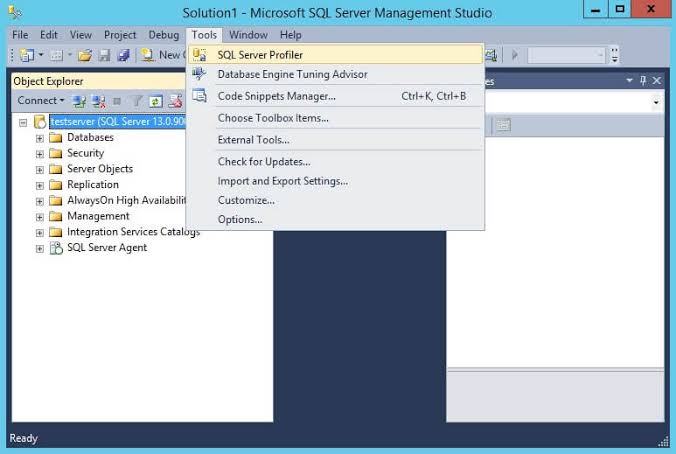Expand the SQL Server Agent node
Image resolution: width=676 pixels, height=454 pixels.
(x=40, y=249)
